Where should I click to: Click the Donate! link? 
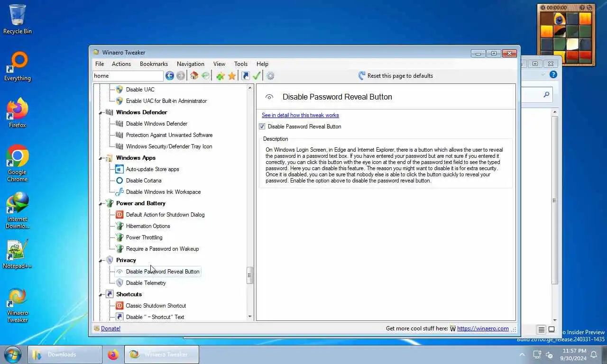(x=110, y=328)
